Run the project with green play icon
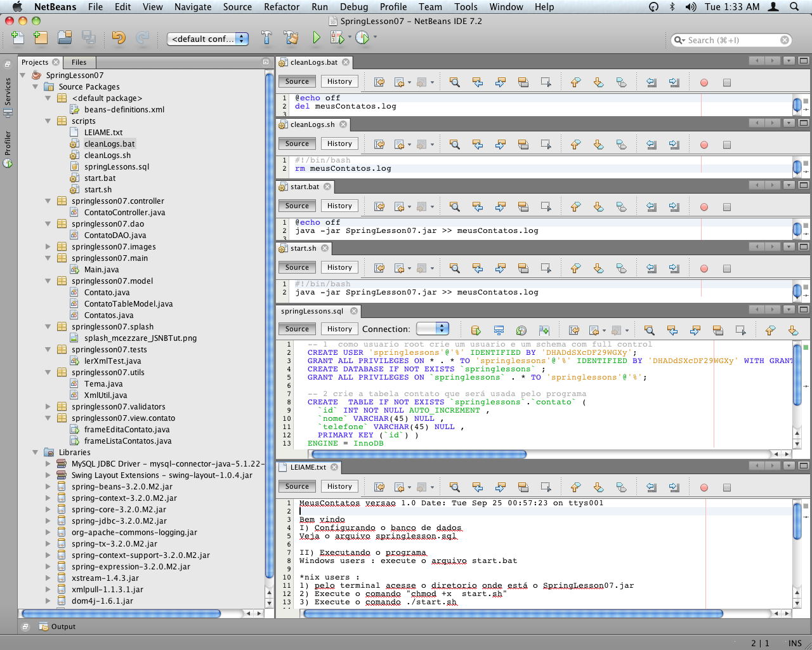812x650 pixels. 316,38
